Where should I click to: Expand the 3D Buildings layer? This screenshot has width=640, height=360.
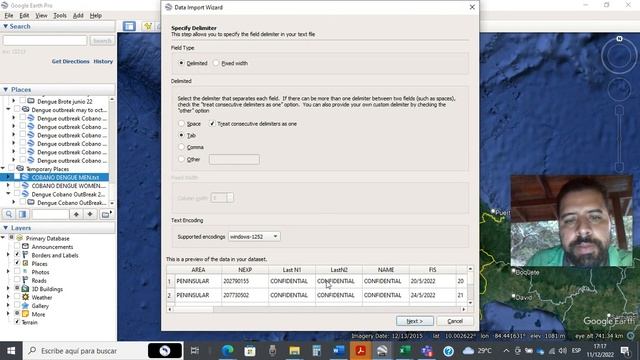click(8, 289)
